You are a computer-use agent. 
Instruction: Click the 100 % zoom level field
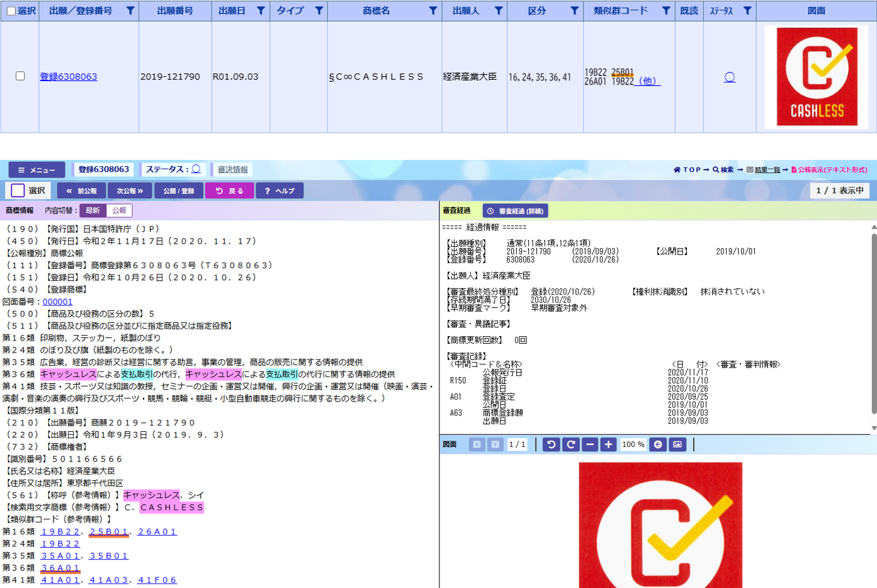point(633,444)
